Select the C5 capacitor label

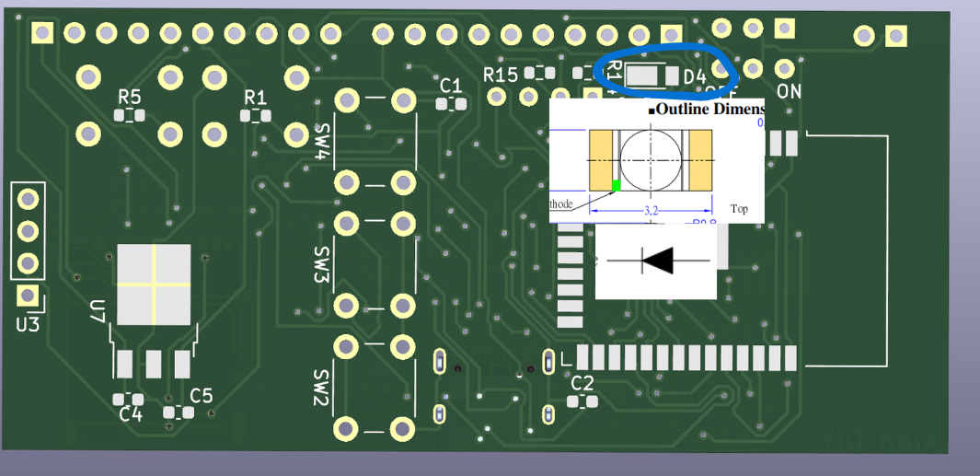[x=202, y=395]
